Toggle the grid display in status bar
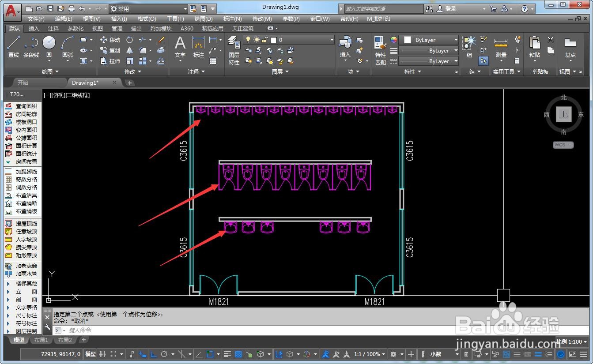The height and width of the screenshot is (364, 593). [102, 354]
